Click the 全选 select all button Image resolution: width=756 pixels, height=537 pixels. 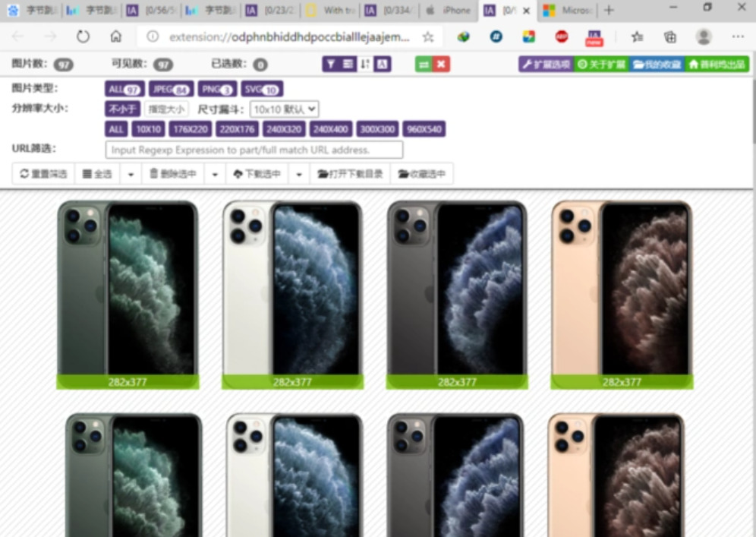[x=97, y=174]
